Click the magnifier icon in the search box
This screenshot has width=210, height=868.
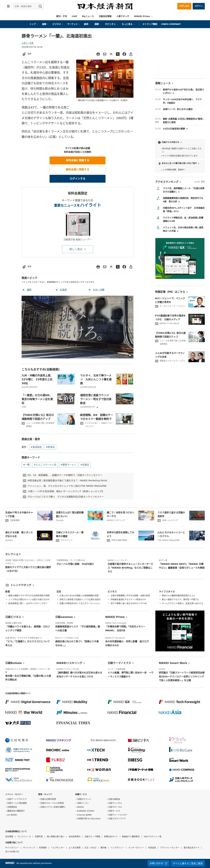point(40,6)
